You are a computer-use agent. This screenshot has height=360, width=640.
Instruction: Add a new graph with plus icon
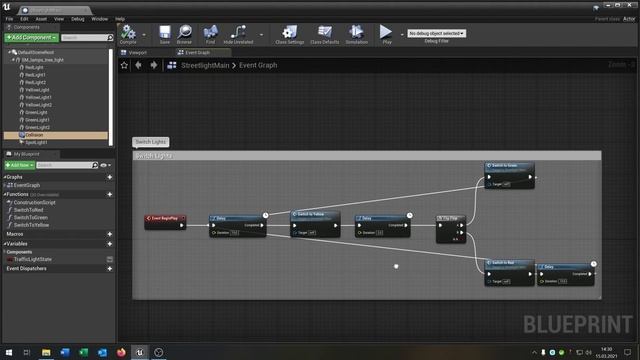tap(109, 177)
